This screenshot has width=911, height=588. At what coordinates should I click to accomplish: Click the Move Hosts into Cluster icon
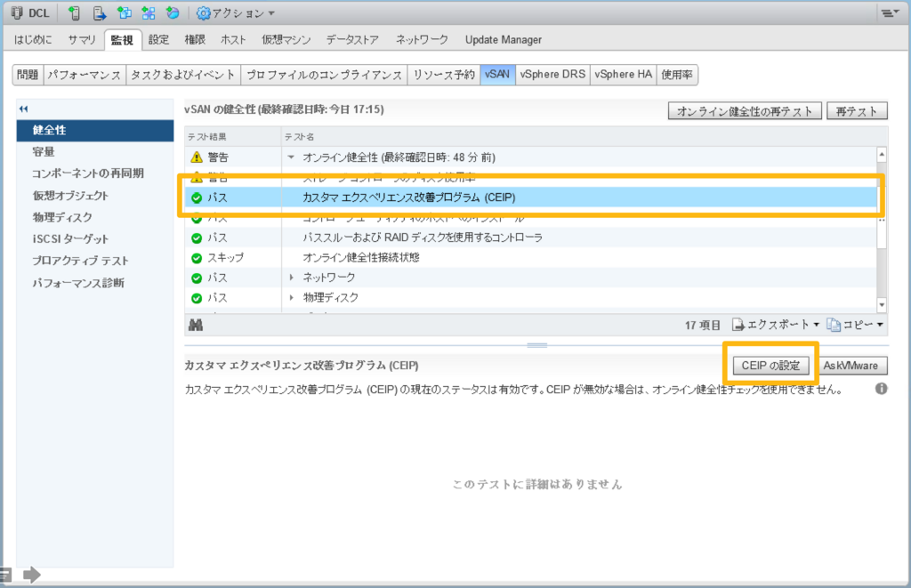tap(100, 12)
